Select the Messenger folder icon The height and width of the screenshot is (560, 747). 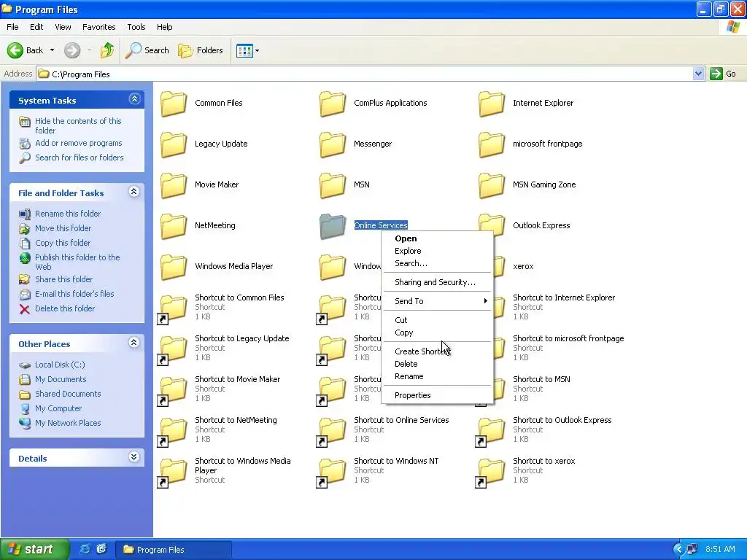(333, 144)
